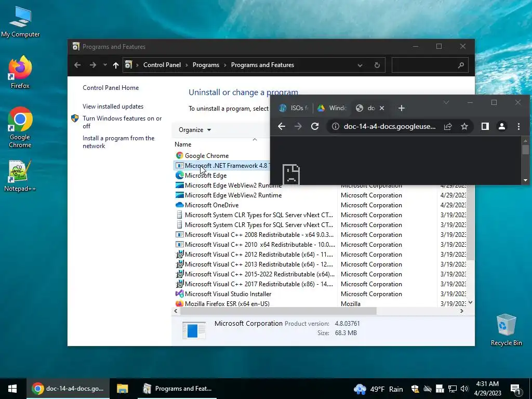Toggle Chrome side panel
Viewport: 532px width, 399px height.
(x=485, y=126)
